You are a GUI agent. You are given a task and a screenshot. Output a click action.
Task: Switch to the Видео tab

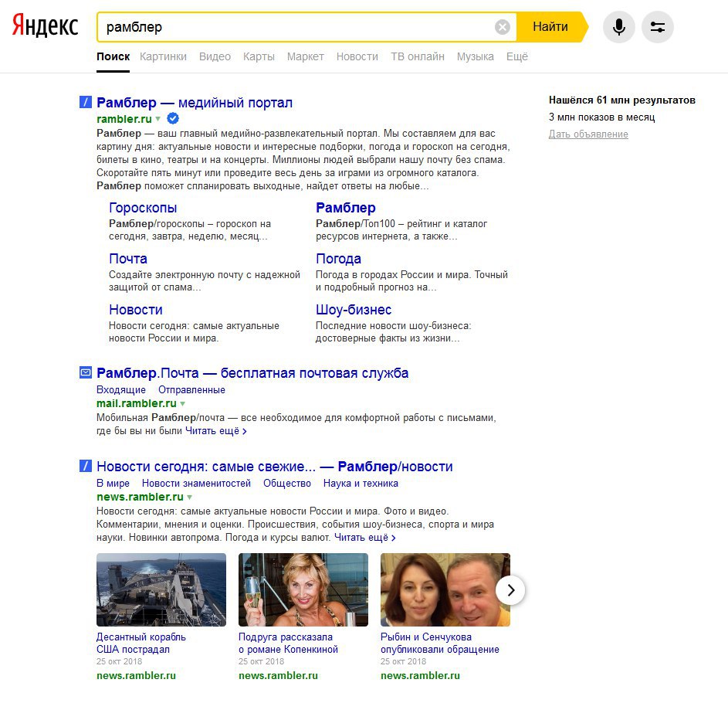click(x=215, y=56)
